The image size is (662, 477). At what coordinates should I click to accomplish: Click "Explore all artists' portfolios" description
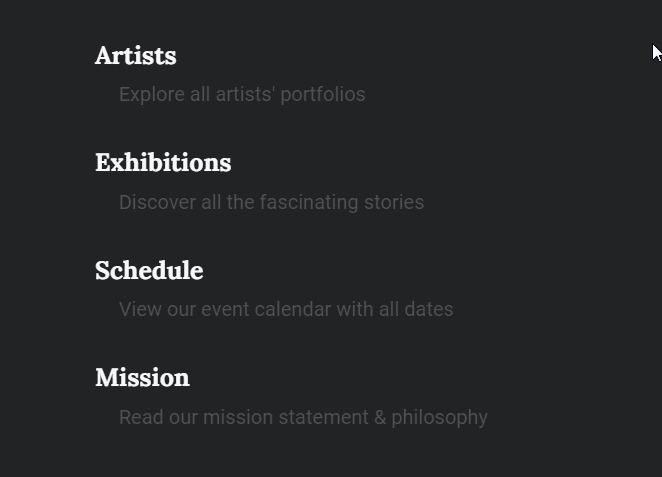242,95
